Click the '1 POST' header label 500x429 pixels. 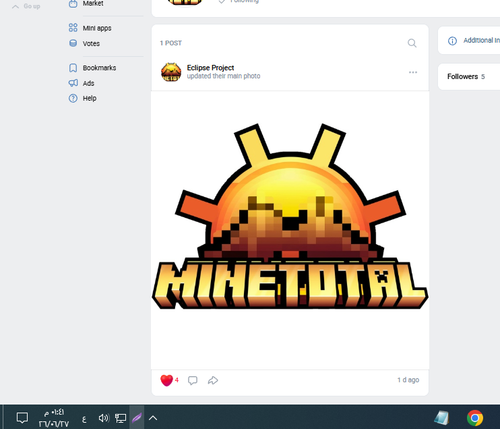[171, 43]
